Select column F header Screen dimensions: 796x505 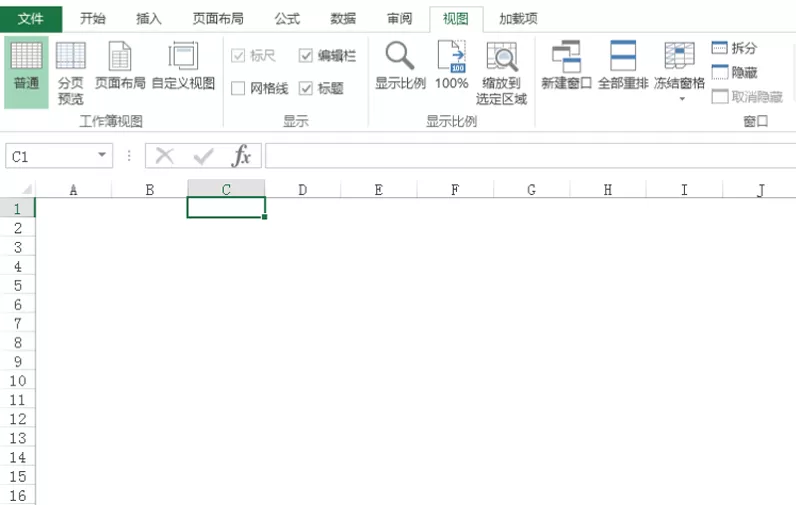tap(455, 189)
